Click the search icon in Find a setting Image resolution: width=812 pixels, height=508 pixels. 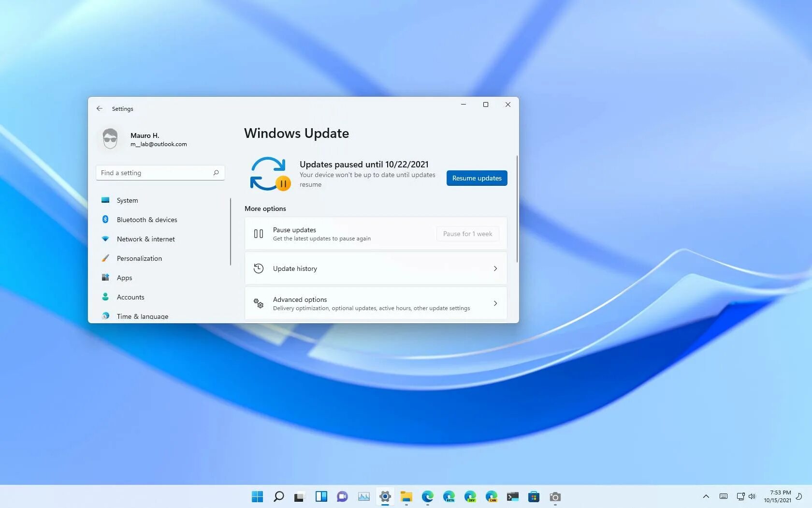click(216, 172)
